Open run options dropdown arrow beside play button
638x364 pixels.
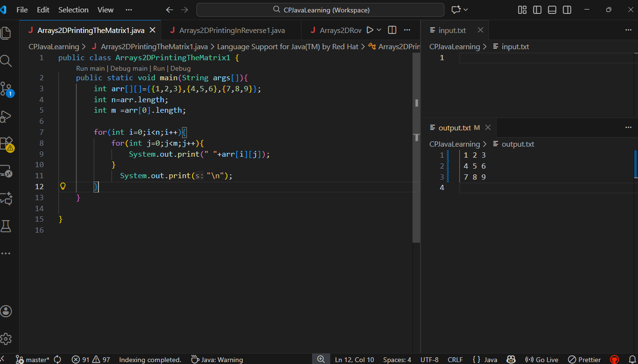tap(380, 30)
